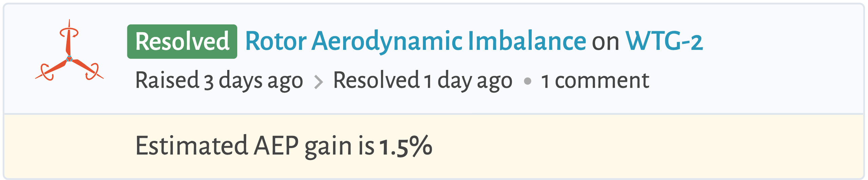This screenshot has height=180, width=868.
Task: Select the "Estimated AEP gain is" comment text
Action: click(x=254, y=146)
